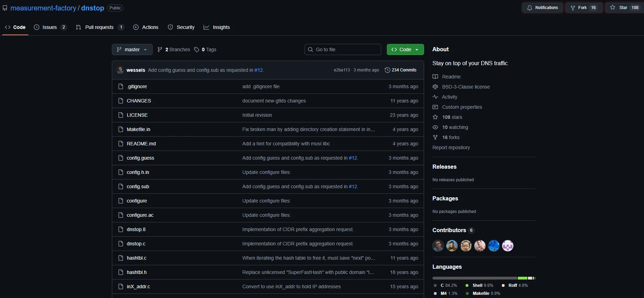Expand the master branch dropdown
The width and height of the screenshot is (644, 298).
click(132, 49)
